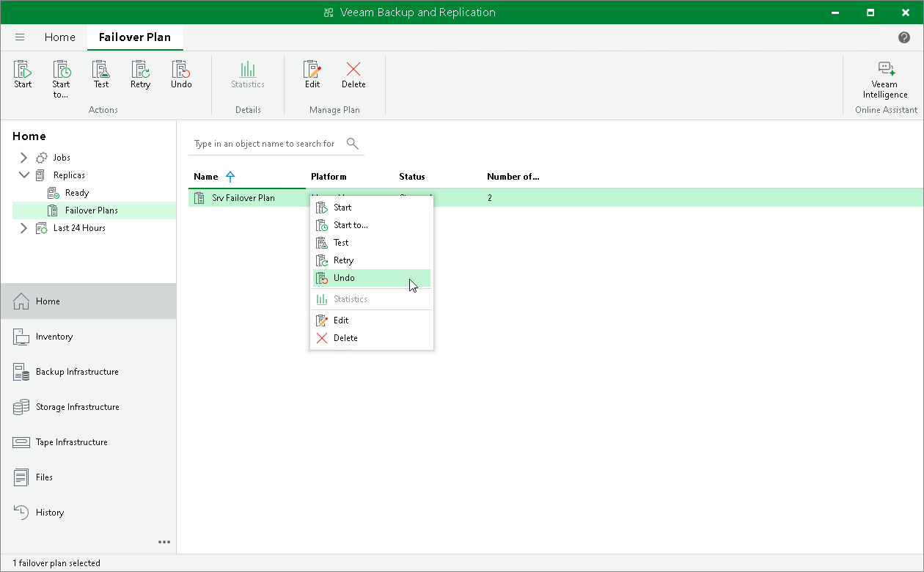Open the hamburger main menu
924x572 pixels.
[20, 37]
